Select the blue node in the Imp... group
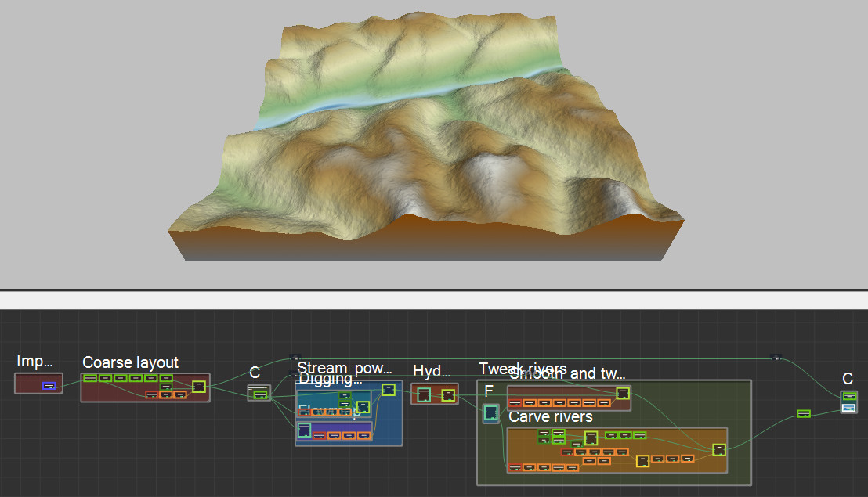The width and height of the screenshot is (868, 497). pyautogui.click(x=49, y=386)
